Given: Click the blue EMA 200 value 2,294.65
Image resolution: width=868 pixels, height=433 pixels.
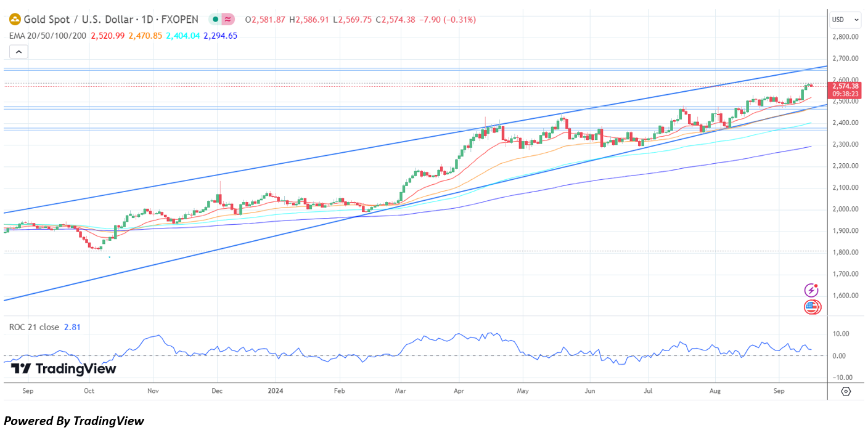Looking at the screenshot, I should [x=221, y=36].
